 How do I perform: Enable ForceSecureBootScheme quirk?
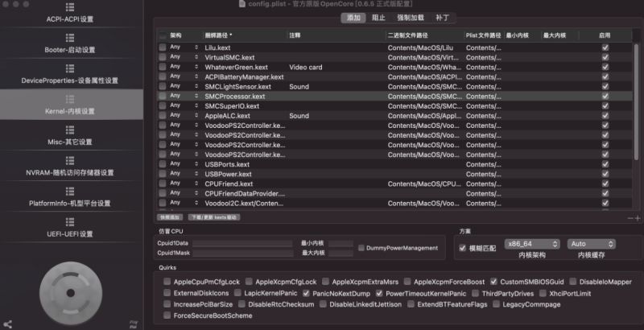167,316
